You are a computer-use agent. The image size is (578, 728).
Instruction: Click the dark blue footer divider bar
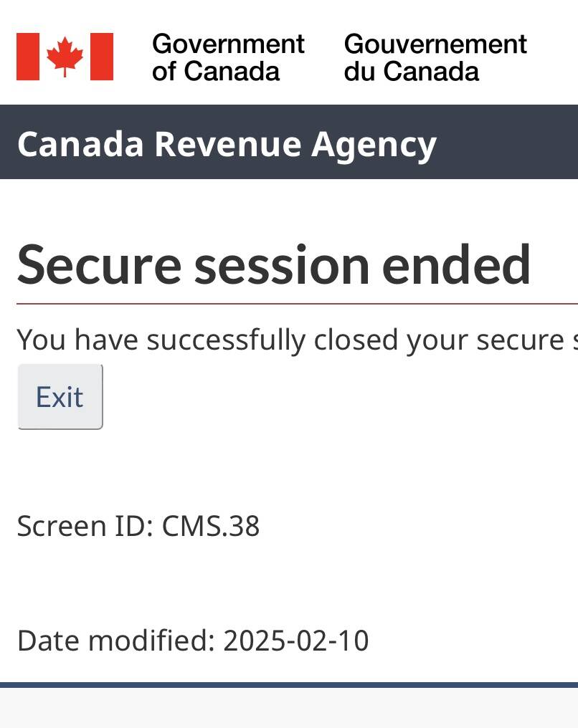point(289,685)
